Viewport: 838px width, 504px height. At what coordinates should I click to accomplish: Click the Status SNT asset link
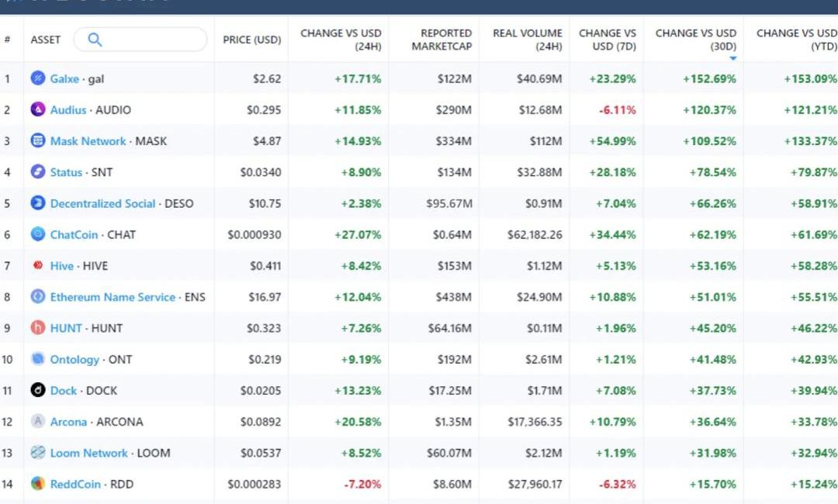point(66,172)
